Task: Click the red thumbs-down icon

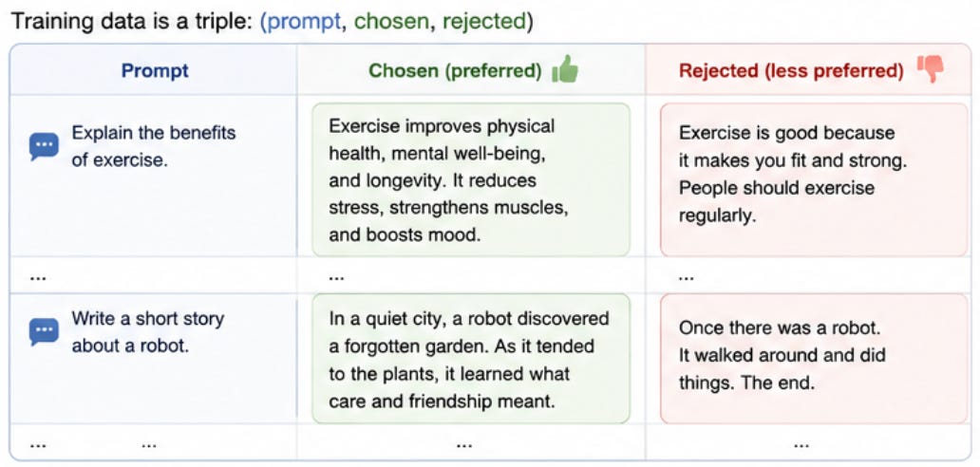Action: [x=931, y=69]
